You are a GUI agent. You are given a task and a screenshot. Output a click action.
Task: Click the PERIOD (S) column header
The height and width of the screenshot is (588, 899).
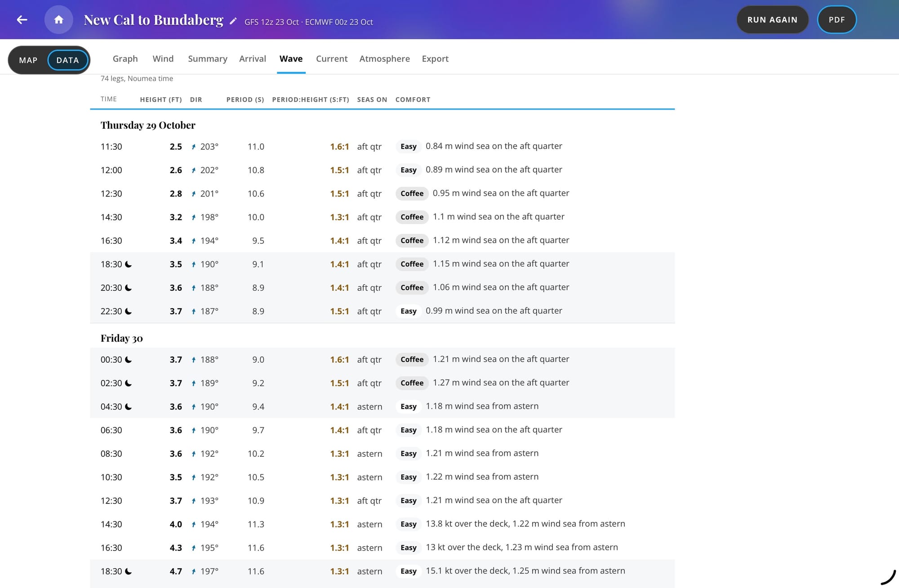[245, 99]
